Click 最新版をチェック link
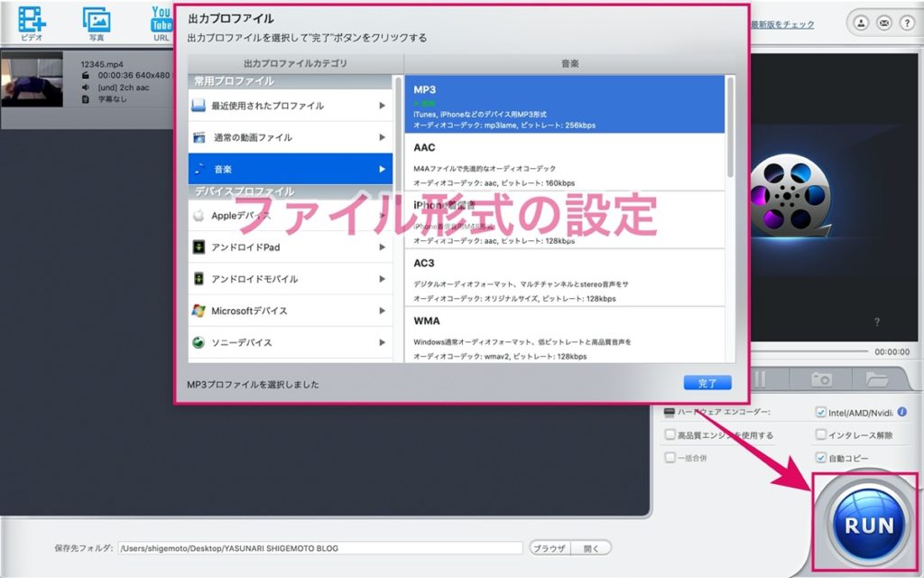Screen dimensions: 924x578 tap(782, 24)
